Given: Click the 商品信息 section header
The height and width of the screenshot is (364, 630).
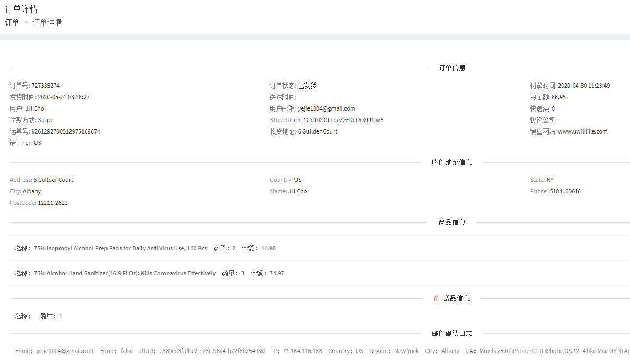Looking at the screenshot, I should coord(452,222).
